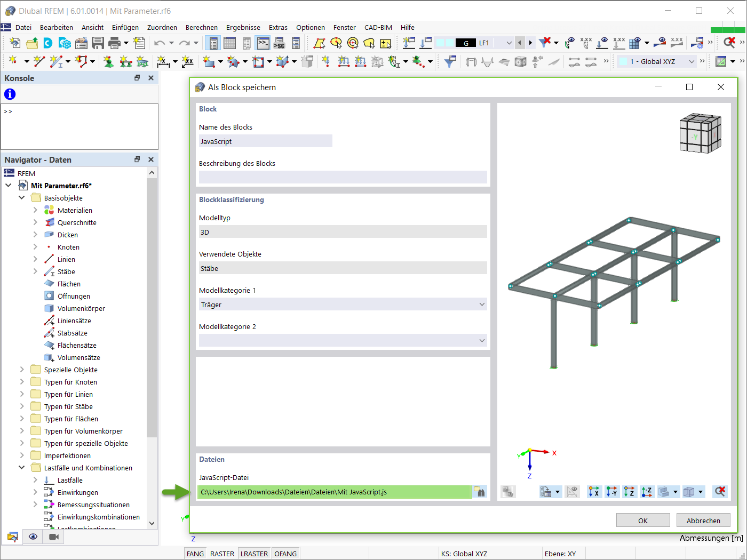This screenshot has height=560, width=747.
Task: Click the Name des Blocks input field
Action: click(x=266, y=141)
